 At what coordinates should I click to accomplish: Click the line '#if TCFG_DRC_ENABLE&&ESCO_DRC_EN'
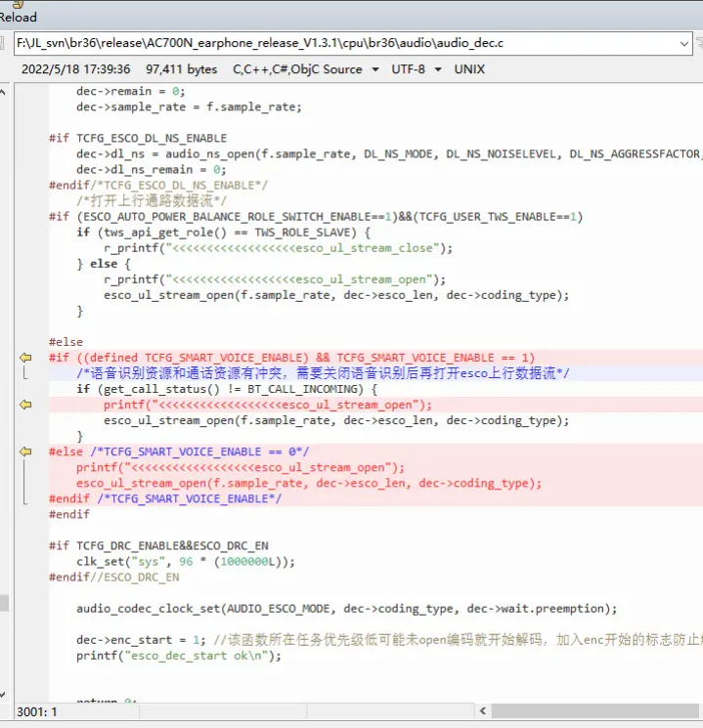158,545
